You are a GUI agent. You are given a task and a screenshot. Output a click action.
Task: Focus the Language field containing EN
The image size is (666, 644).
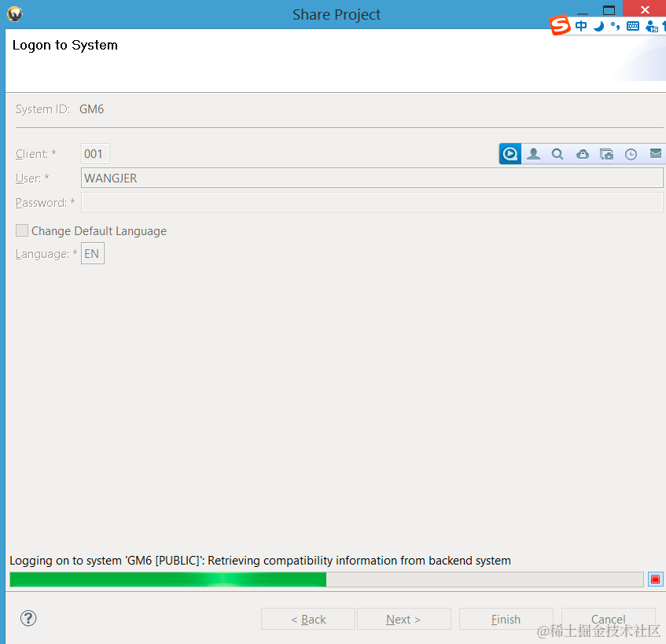[93, 253]
